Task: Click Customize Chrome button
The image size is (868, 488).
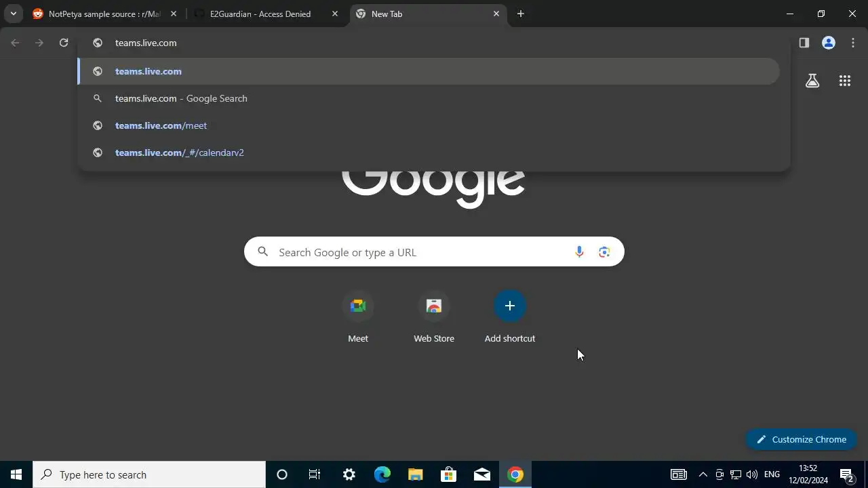Action: (801, 439)
